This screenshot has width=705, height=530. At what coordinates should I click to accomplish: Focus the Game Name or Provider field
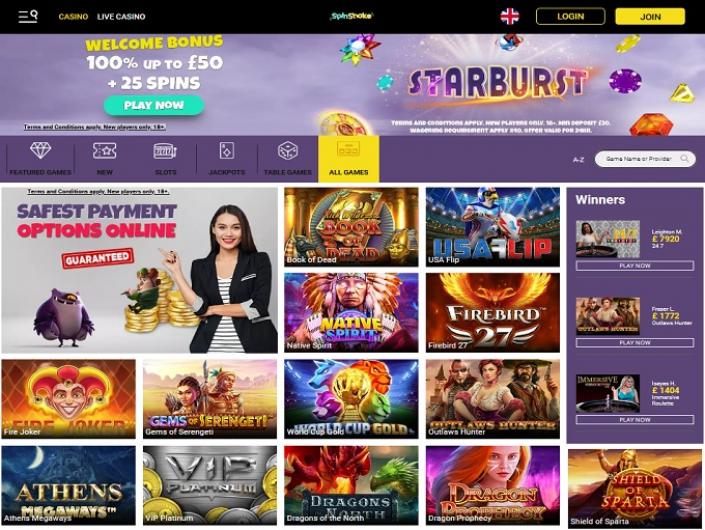click(x=645, y=159)
